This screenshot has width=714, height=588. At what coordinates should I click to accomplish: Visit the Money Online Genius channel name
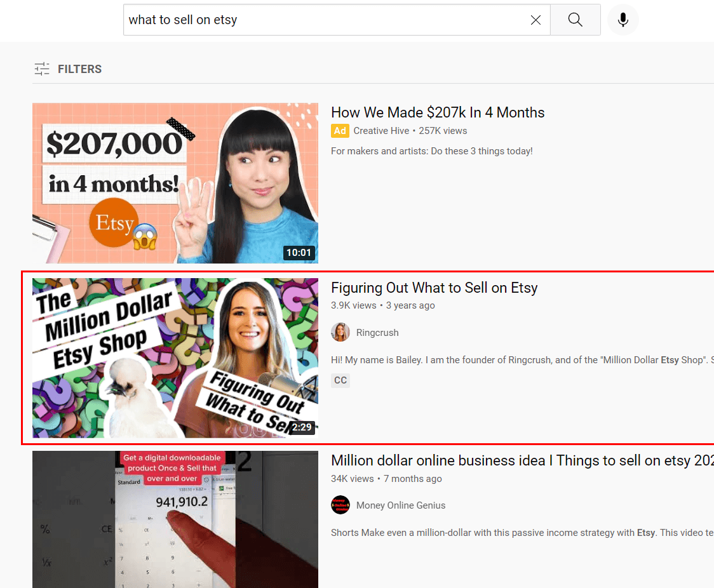pyautogui.click(x=401, y=505)
